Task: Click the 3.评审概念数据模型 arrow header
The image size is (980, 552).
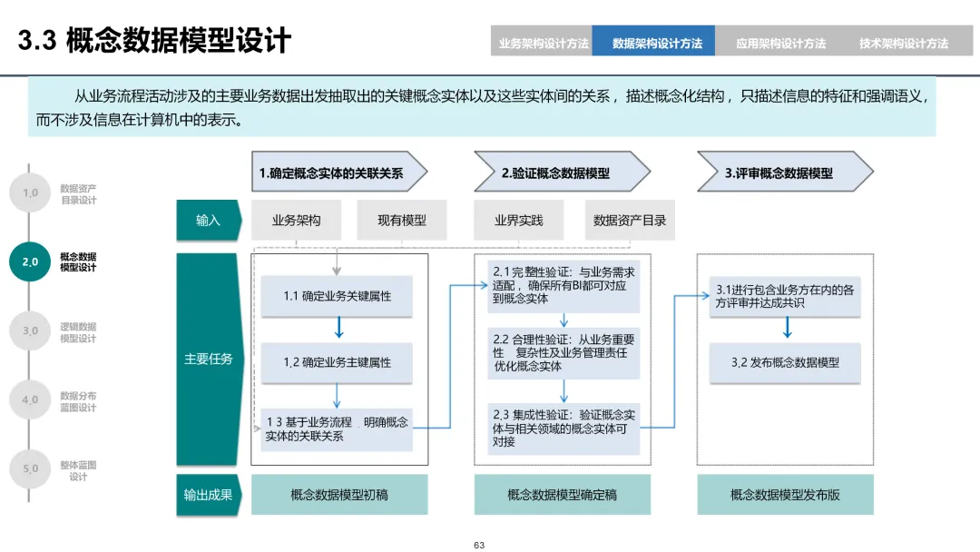Action: tap(785, 172)
